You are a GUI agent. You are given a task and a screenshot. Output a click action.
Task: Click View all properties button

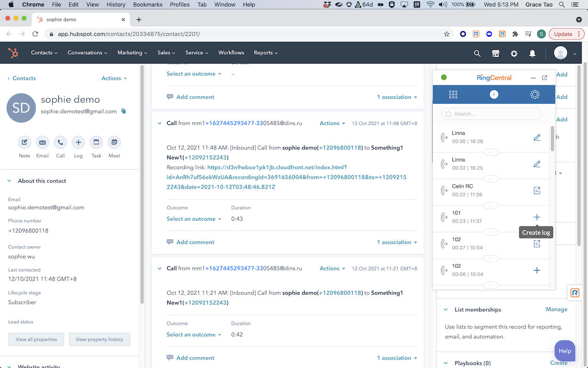coord(36,339)
